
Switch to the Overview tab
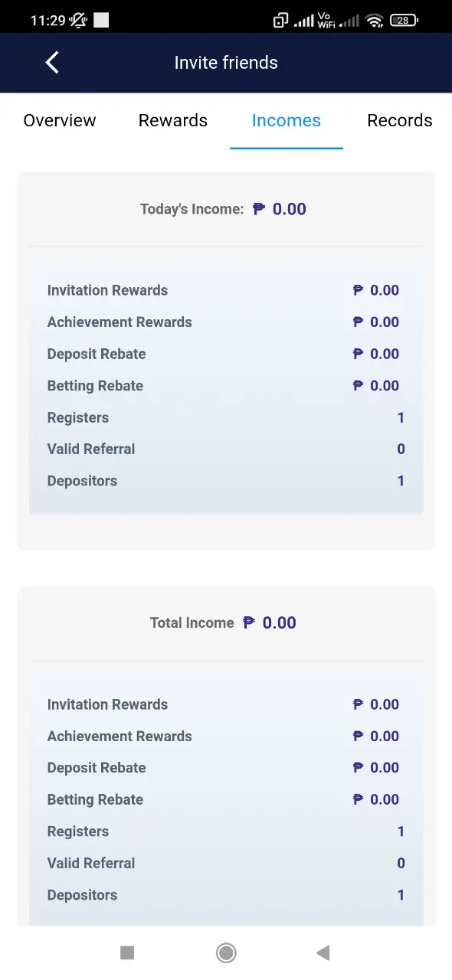pyautogui.click(x=60, y=121)
